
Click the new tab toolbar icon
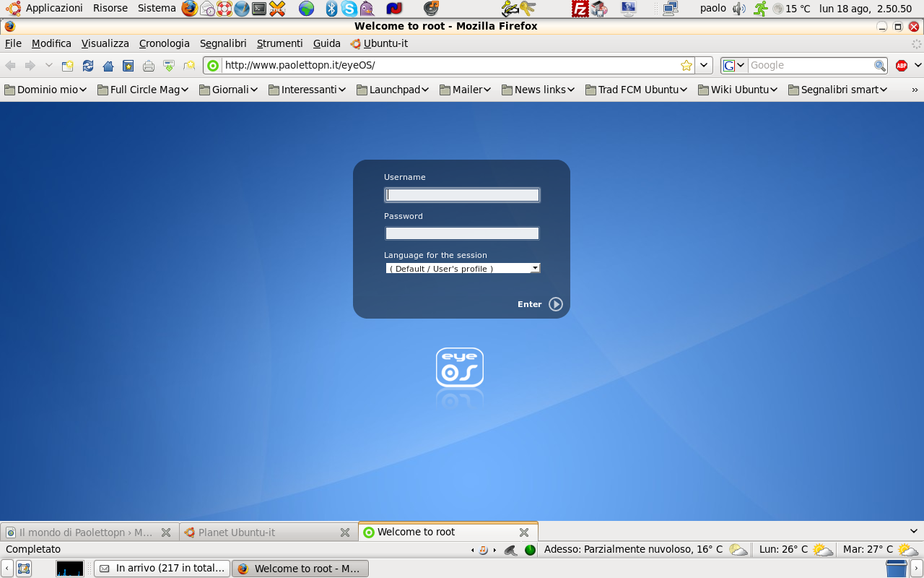tap(67, 66)
